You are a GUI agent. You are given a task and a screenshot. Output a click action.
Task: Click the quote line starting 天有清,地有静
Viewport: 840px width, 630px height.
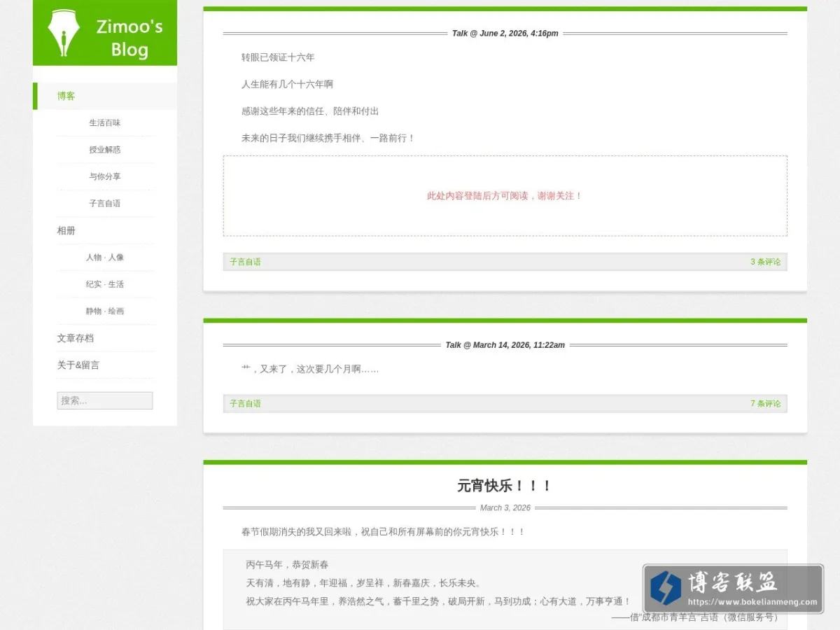point(363,583)
